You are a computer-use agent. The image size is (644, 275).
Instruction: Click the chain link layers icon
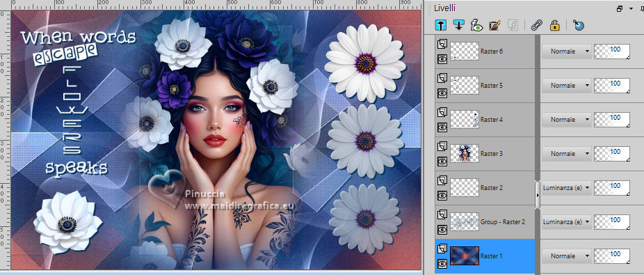point(536,26)
